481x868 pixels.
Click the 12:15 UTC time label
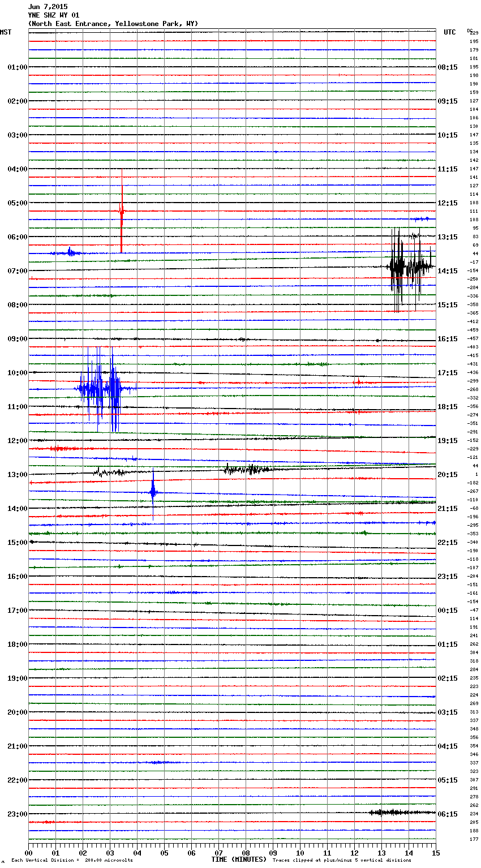[448, 203]
